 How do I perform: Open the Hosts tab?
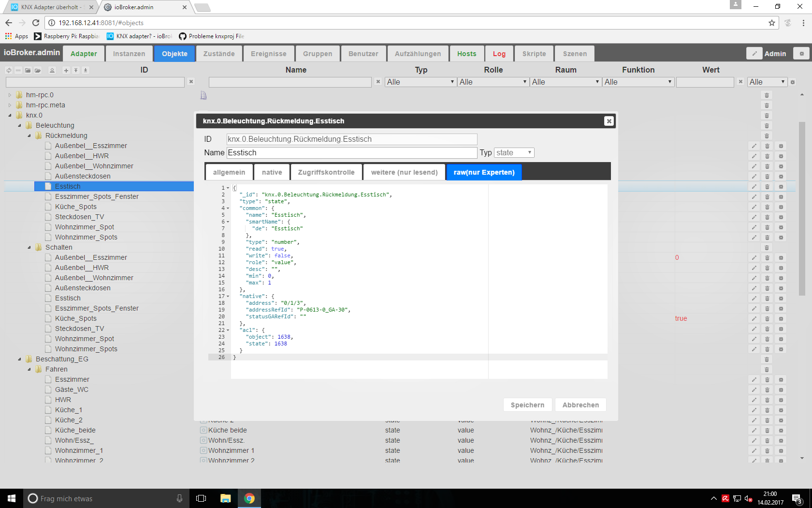pos(467,54)
